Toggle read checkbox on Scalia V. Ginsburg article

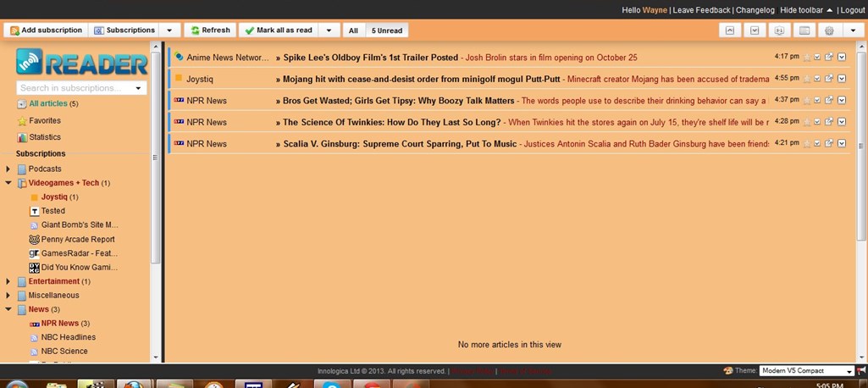pos(818,143)
